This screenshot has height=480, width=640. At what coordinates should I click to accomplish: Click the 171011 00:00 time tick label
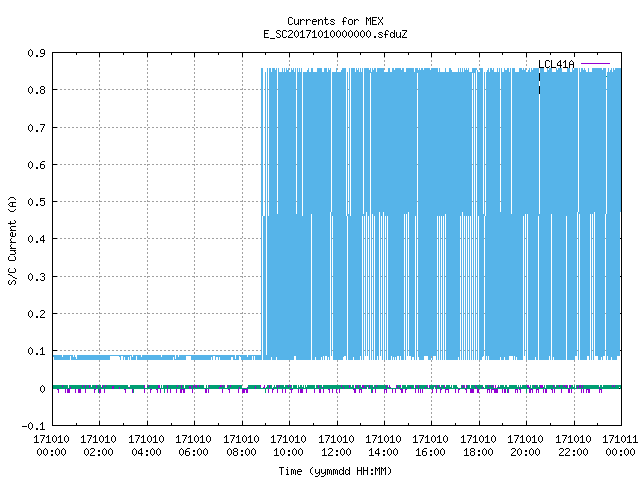(620, 446)
